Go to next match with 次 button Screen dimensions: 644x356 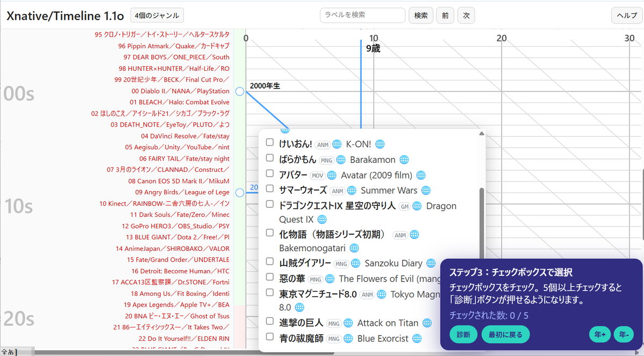pos(466,16)
